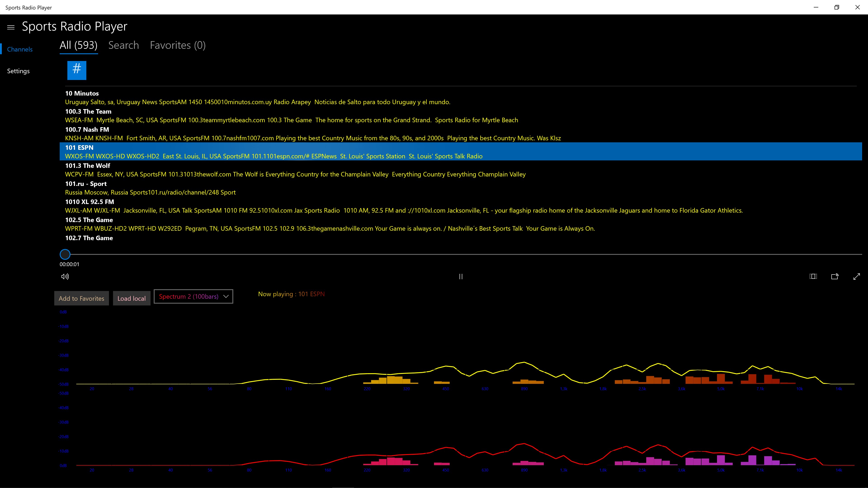
Task: Enter full screen with the expand arrows
Action: point(856,277)
